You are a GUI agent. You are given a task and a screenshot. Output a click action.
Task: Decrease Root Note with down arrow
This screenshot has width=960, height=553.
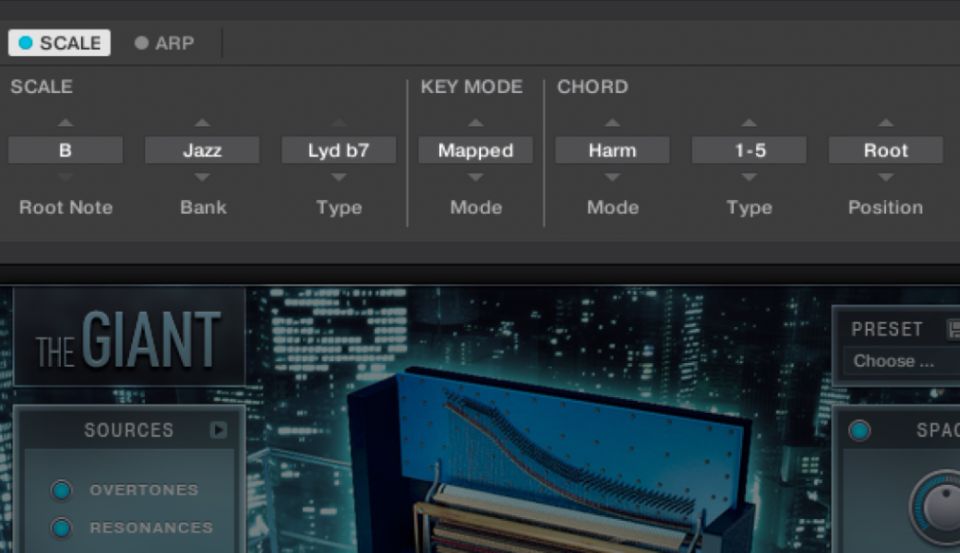click(x=66, y=177)
